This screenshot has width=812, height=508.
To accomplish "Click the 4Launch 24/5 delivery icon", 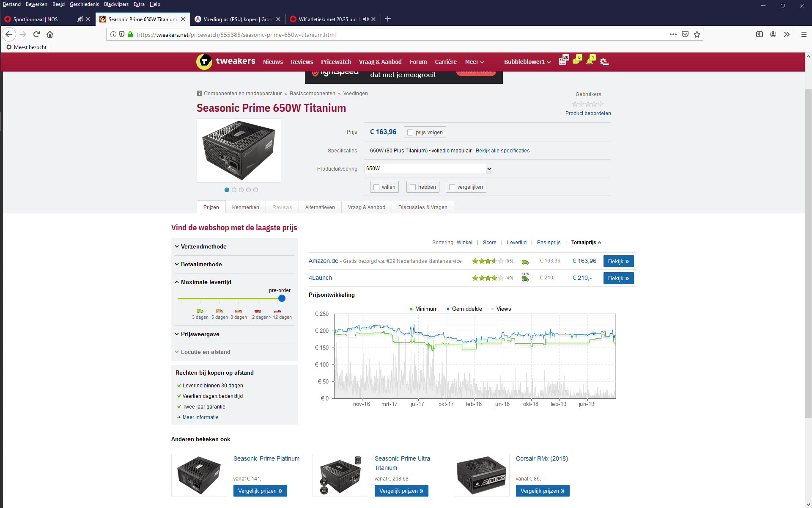I will coord(525,277).
